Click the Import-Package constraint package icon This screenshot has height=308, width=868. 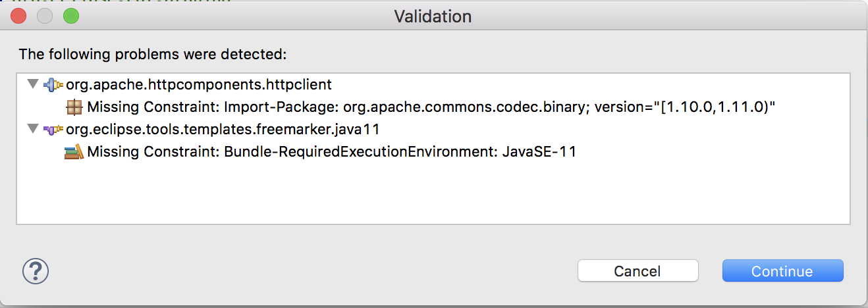[x=74, y=107]
